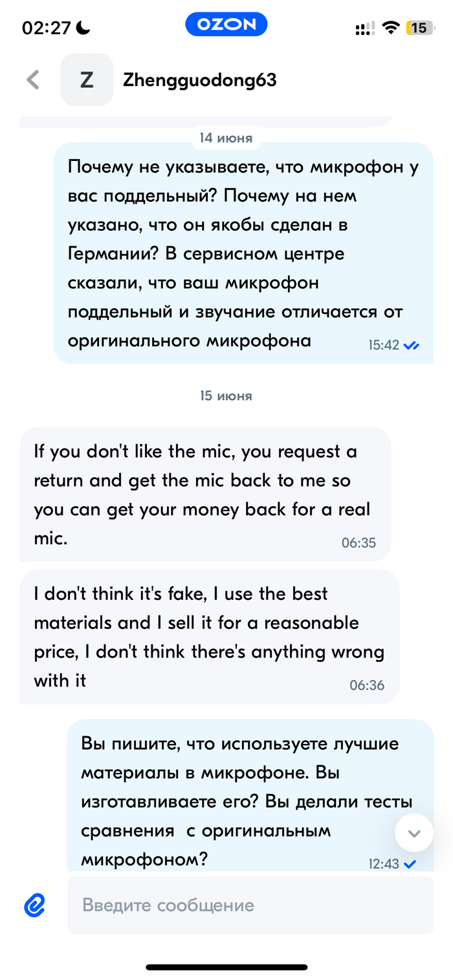Open the attach file paperclip icon
453x980 pixels.
click(x=35, y=905)
